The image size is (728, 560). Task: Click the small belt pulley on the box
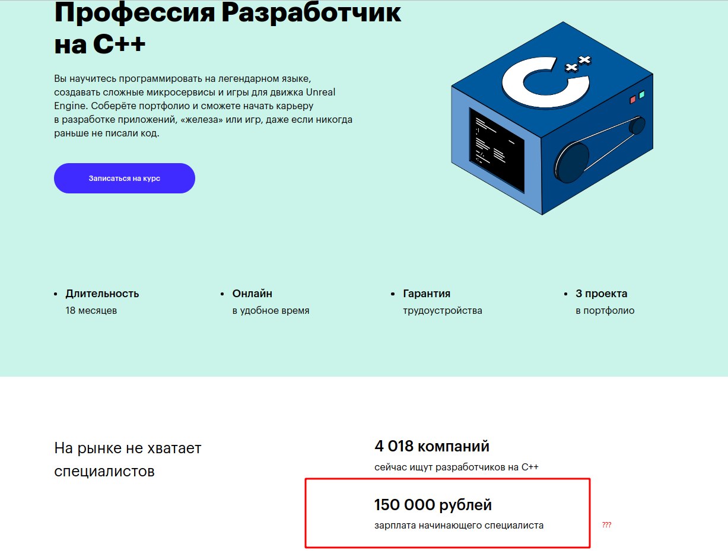(x=637, y=126)
